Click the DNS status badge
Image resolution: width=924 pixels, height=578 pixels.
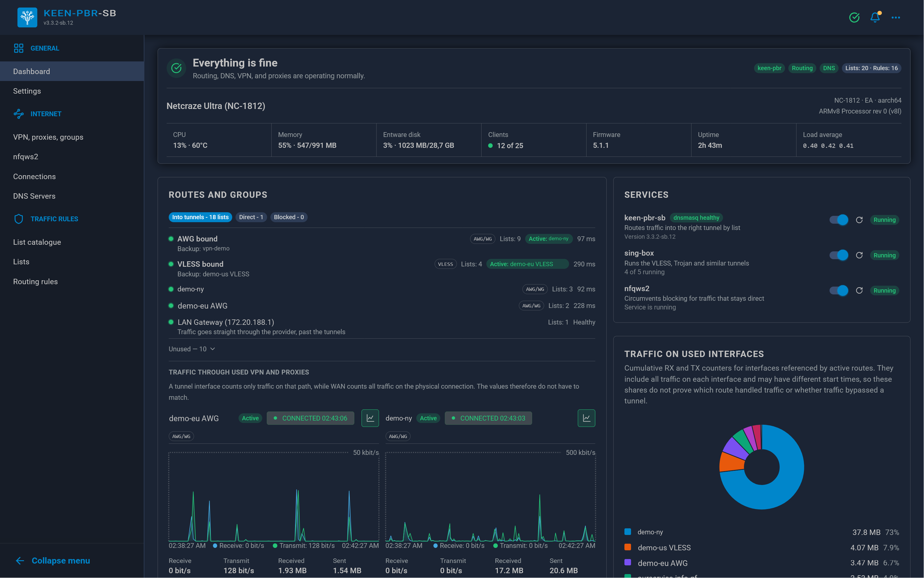[829, 68]
